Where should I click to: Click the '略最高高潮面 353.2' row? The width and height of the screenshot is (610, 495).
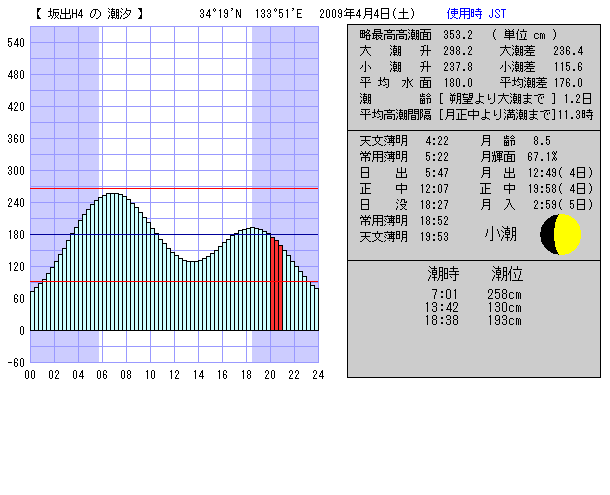point(416,35)
